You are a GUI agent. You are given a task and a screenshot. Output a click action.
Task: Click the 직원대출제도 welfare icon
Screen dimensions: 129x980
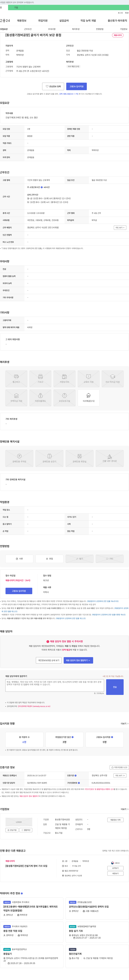click(40, 398)
